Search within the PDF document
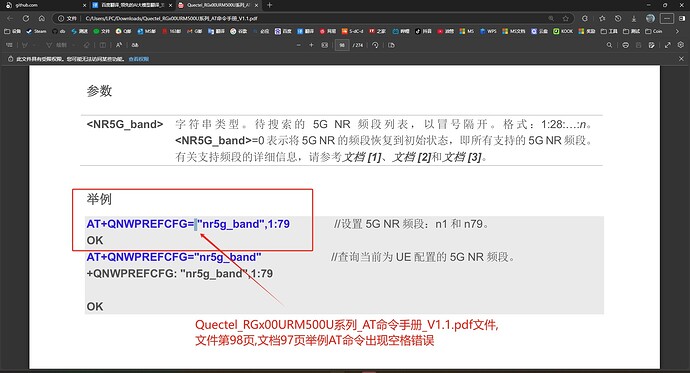 click(x=609, y=45)
